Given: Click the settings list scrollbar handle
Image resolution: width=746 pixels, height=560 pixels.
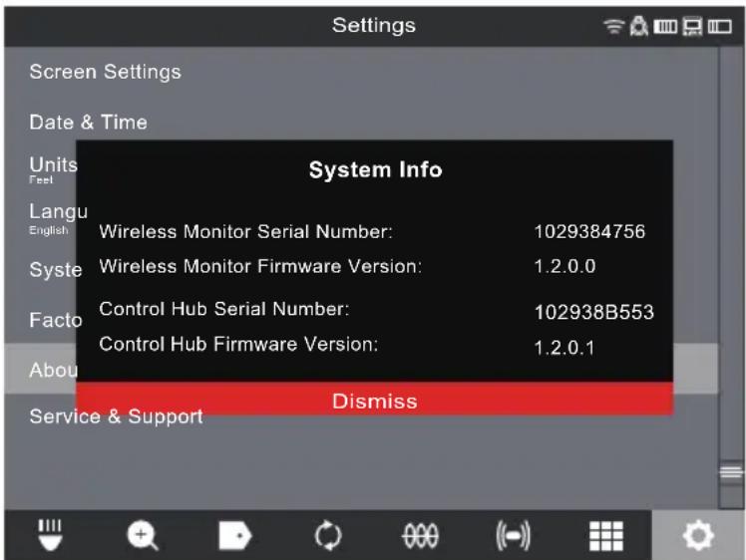Looking at the screenshot, I should tap(731, 471).
